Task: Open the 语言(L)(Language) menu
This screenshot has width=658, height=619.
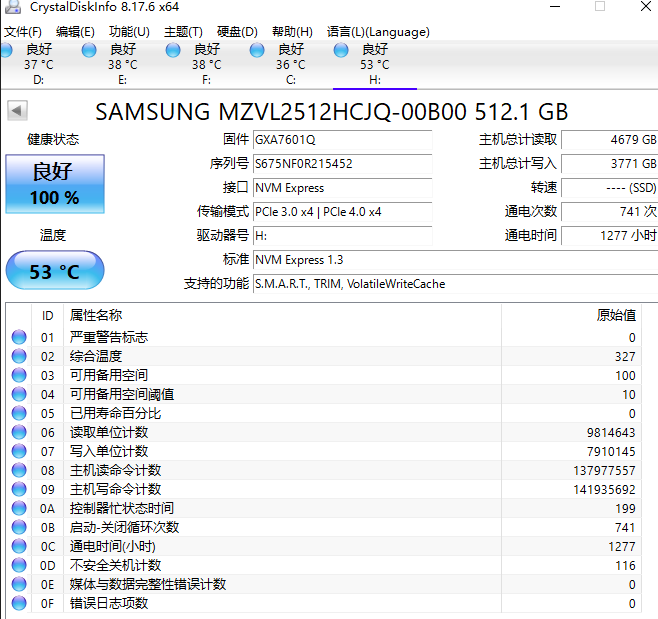Action: point(378,32)
